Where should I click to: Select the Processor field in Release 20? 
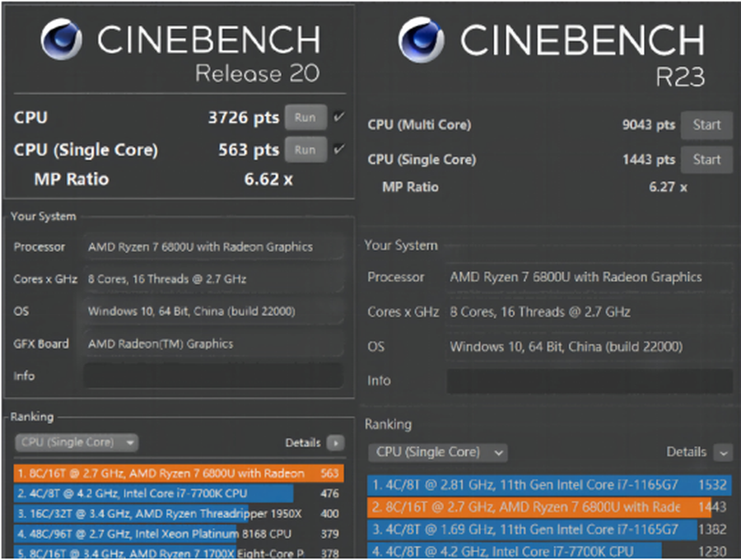point(213,247)
